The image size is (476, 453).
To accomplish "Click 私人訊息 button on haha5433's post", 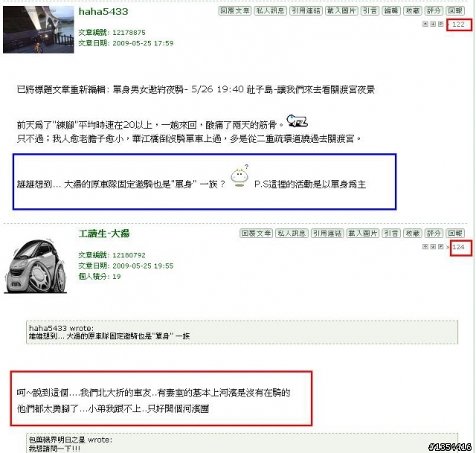I will (271, 11).
